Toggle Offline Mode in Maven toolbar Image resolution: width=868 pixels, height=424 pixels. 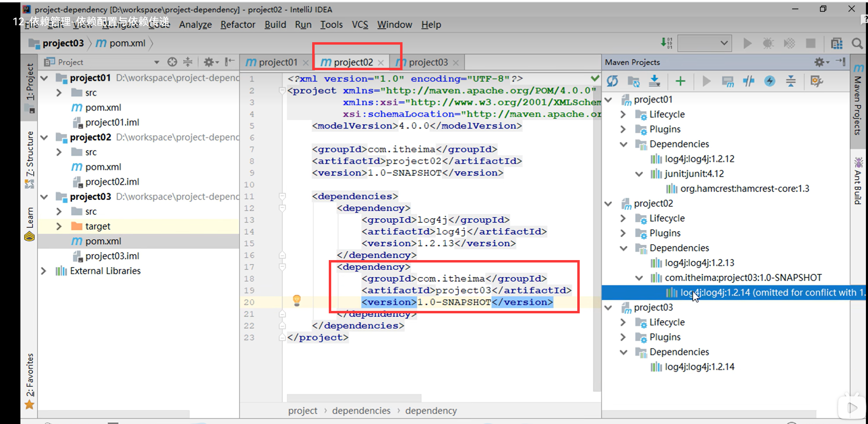(749, 81)
